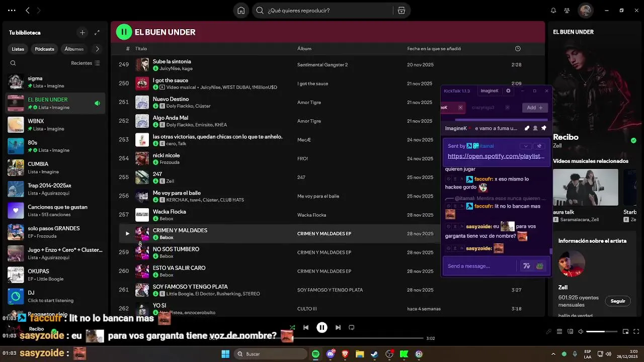
Task: Skip to the previous track
Action: (305, 328)
